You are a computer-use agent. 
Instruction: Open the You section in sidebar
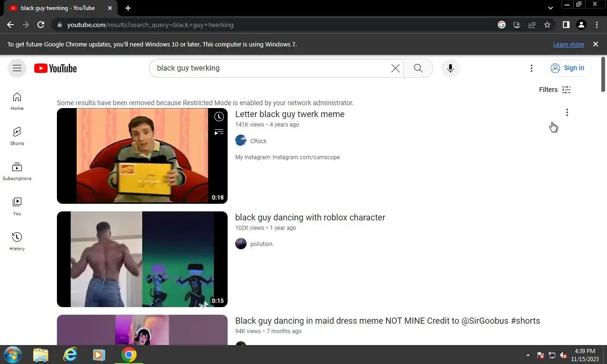pyautogui.click(x=17, y=207)
